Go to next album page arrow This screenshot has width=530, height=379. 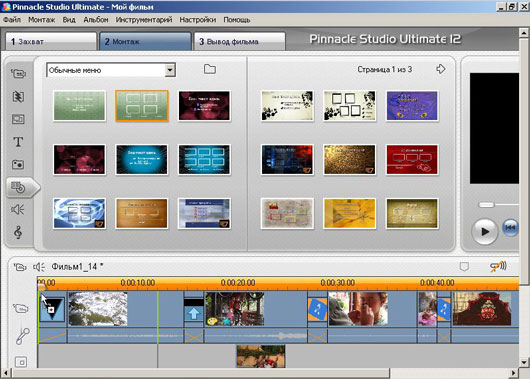(441, 69)
